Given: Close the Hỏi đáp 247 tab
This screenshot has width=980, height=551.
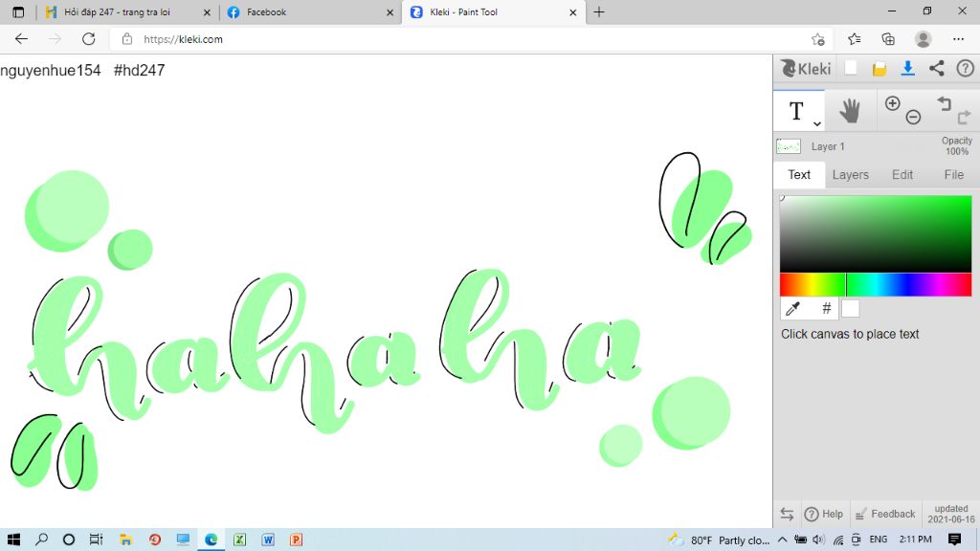Looking at the screenshot, I should pyautogui.click(x=207, y=12).
